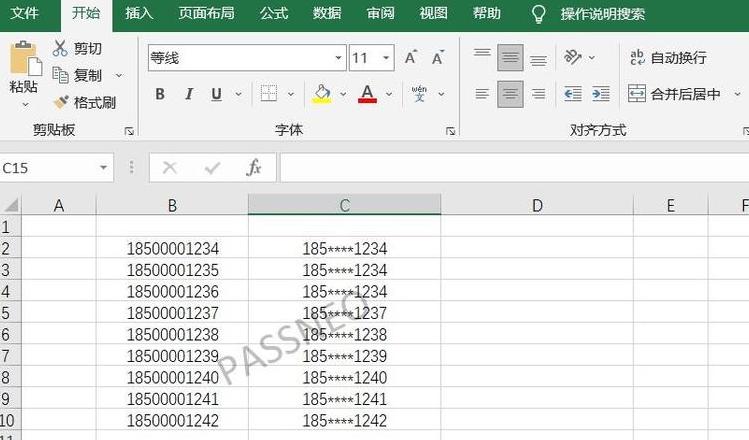
Task: Apply cell borders icon
Action: 269,94
